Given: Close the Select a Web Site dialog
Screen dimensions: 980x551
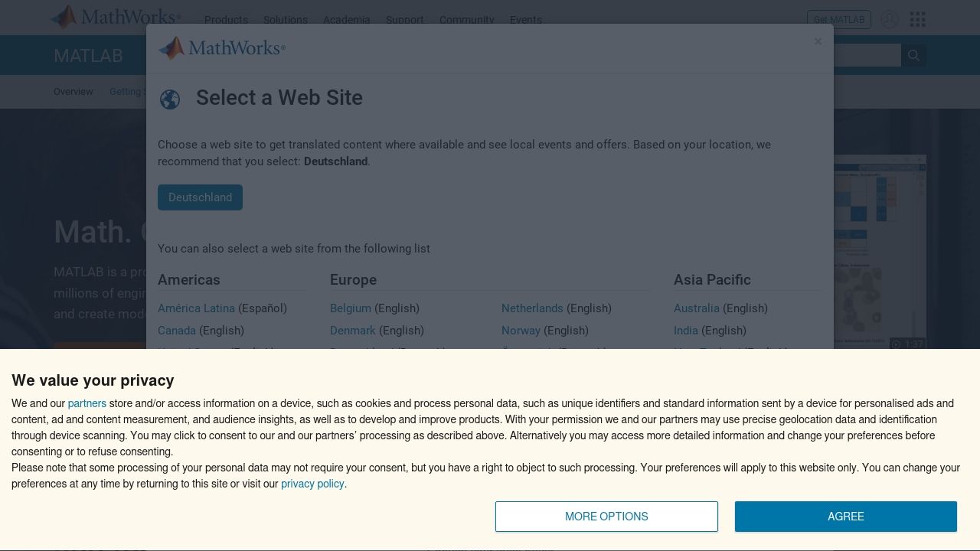Looking at the screenshot, I should click(818, 41).
